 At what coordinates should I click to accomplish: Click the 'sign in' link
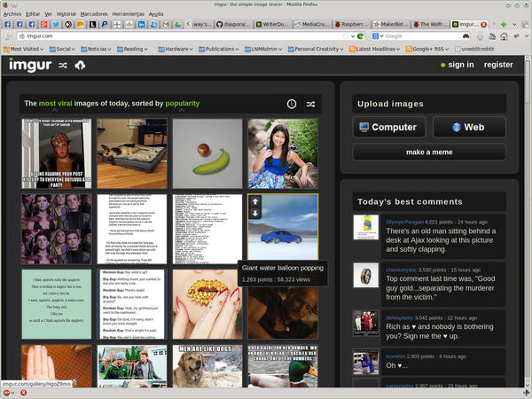click(x=460, y=65)
